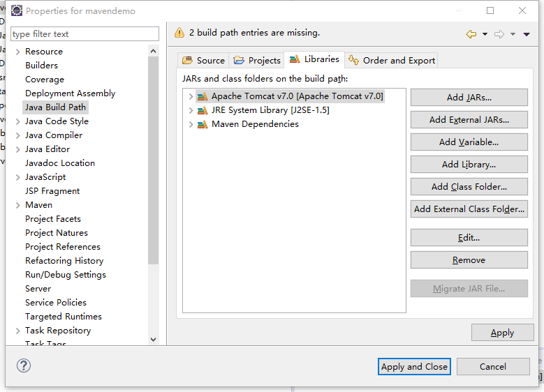Click the forward navigation arrow icon
This screenshot has width=544, height=392.
499,34
